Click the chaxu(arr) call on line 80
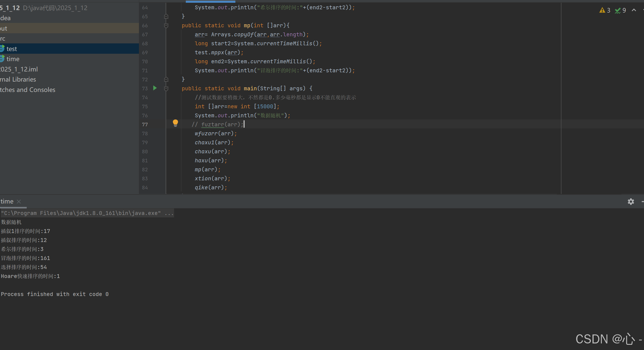 tap(212, 151)
